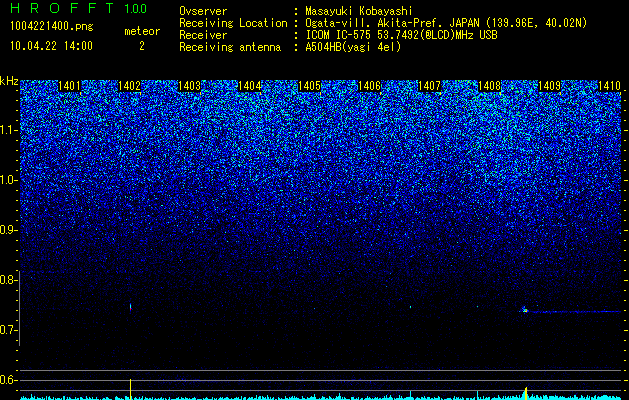Screen dimensions: 629x400
Task: Click the date stamp 10.04.22 14:00
Action: (51, 46)
